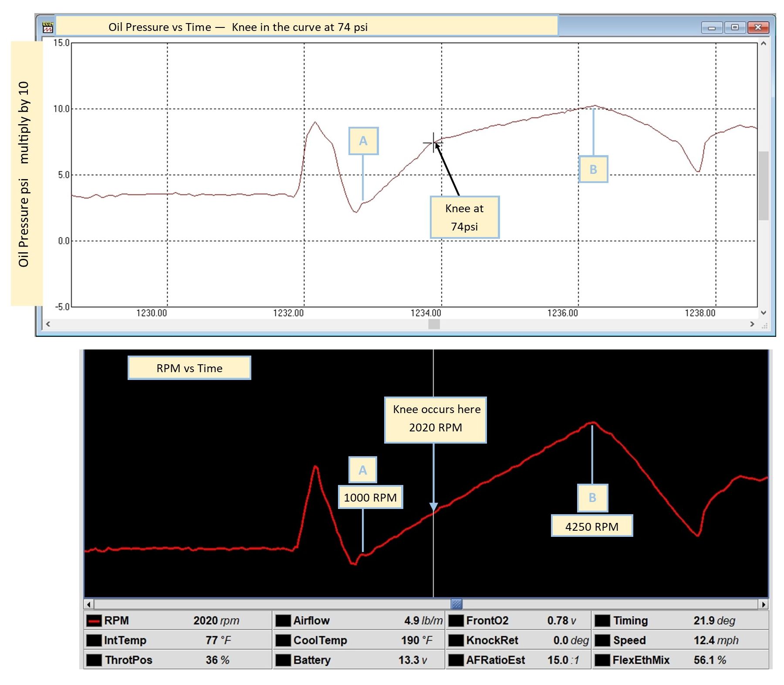The image size is (784, 685).
Task: Select the Speed parameter label
Action: (629, 640)
